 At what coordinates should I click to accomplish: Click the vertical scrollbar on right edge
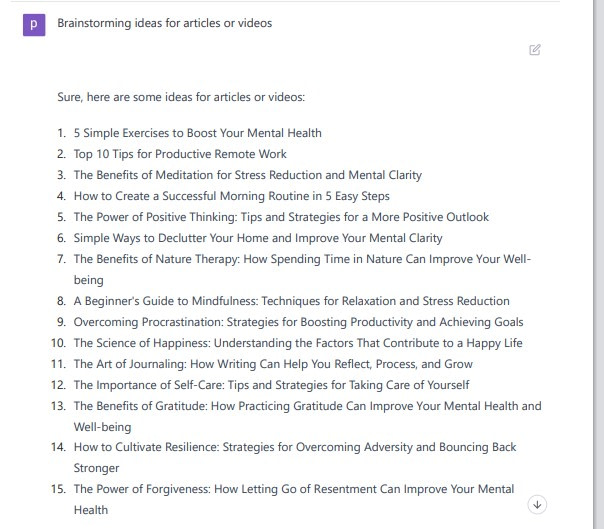[x=598, y=264]
